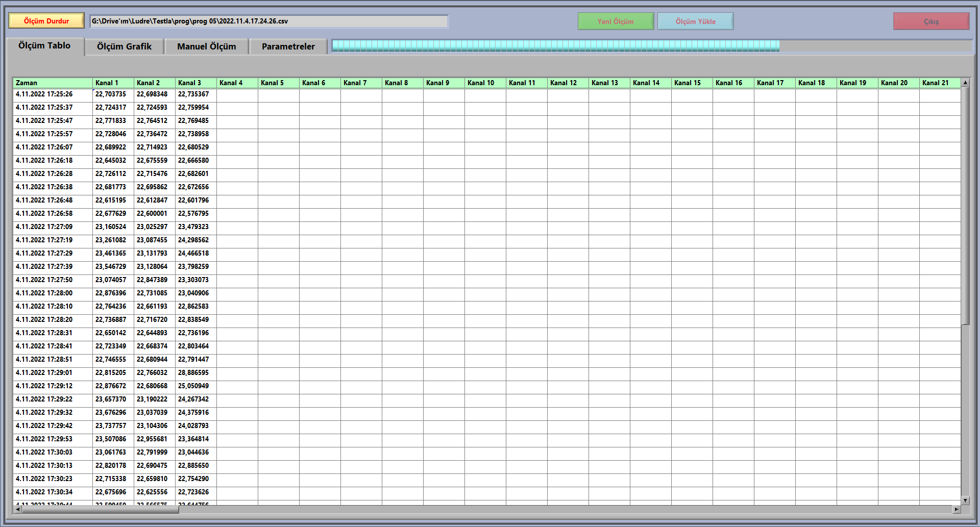
Task: Click the table's scroll down arrow
Action: pyautogui.click(x=965, y=500)
